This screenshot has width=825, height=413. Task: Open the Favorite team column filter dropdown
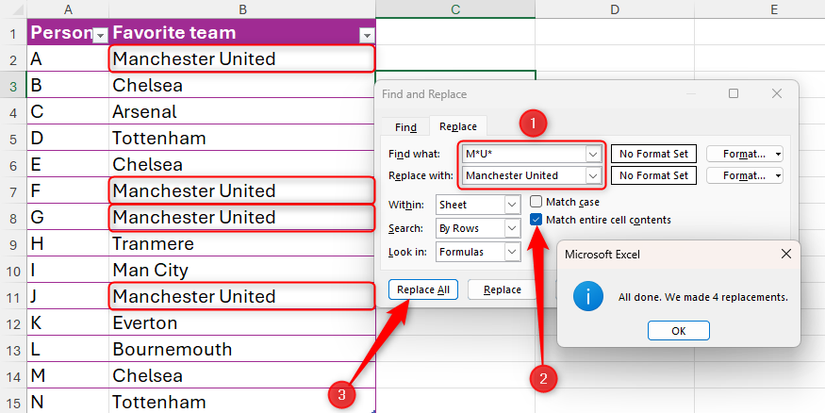[x=367, y=35]
